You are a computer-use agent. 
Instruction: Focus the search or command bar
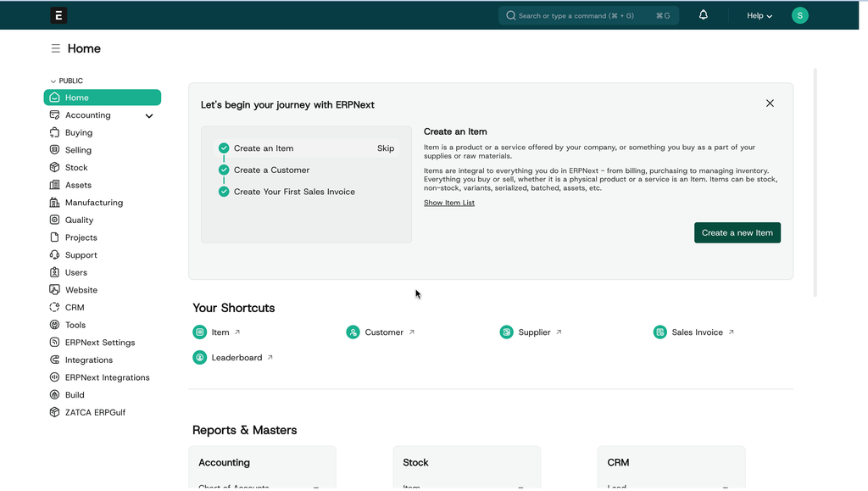pyautogui.click(x=588, y=15)
